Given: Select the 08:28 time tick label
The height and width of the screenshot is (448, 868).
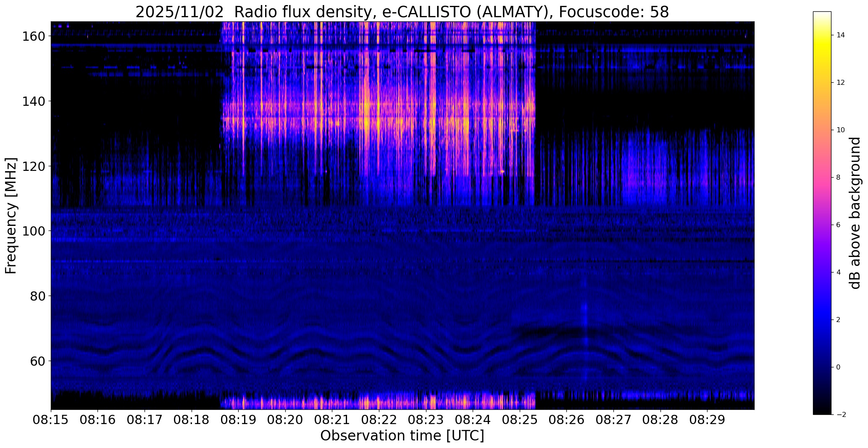Looking at the screenshot, I should pos(660,419).
